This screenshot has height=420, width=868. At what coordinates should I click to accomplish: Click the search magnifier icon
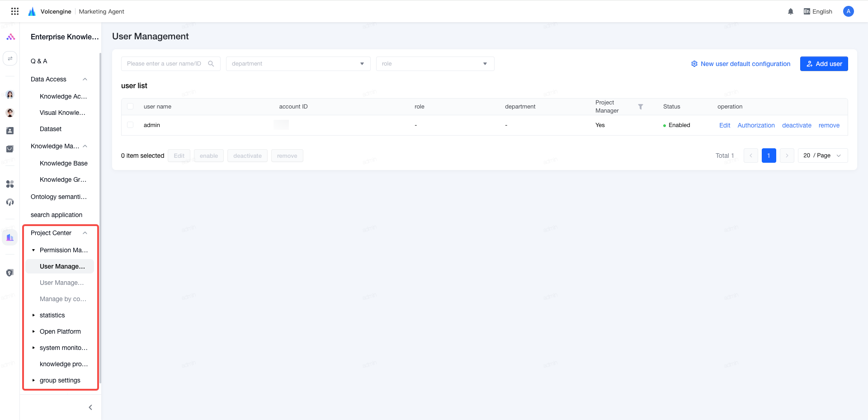(211, 64)
